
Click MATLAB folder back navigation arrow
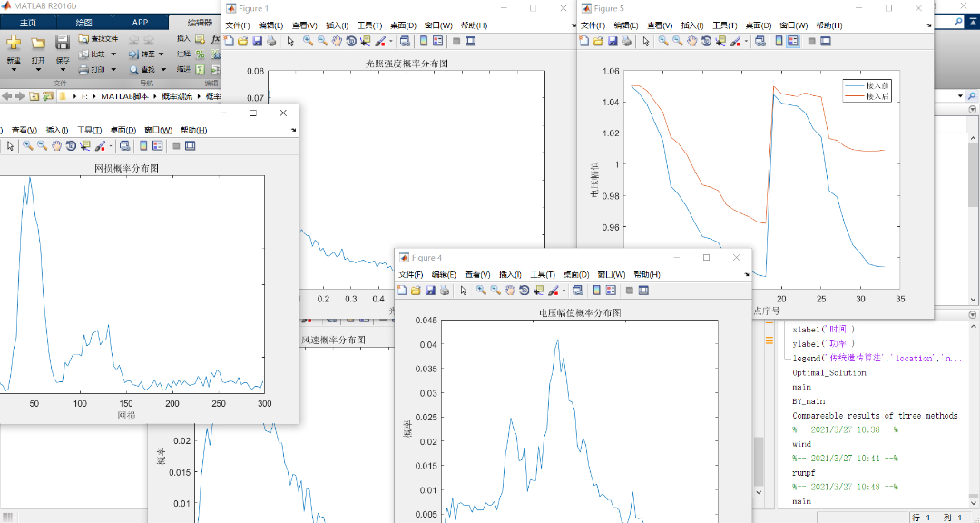click(6, 96)
